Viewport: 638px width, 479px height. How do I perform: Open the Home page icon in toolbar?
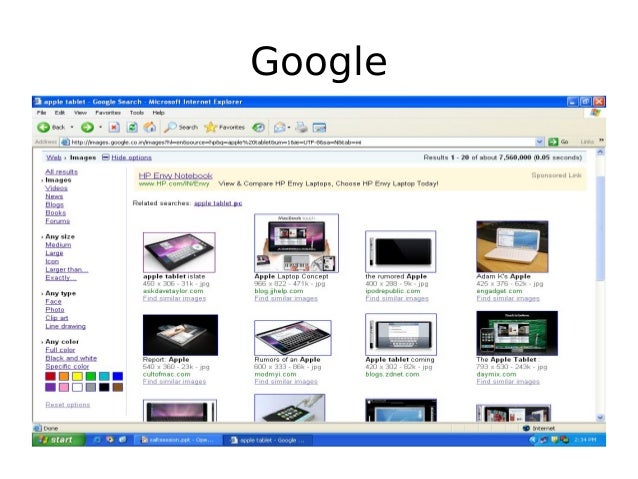point(150,127)
